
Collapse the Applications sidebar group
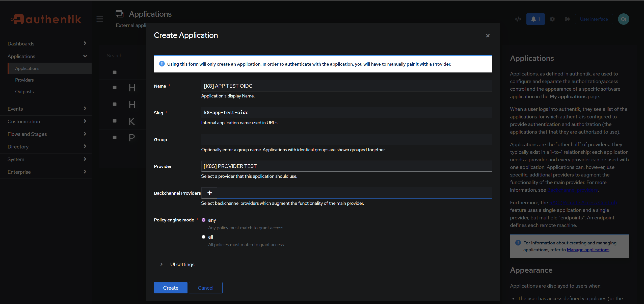coord(46,56)
